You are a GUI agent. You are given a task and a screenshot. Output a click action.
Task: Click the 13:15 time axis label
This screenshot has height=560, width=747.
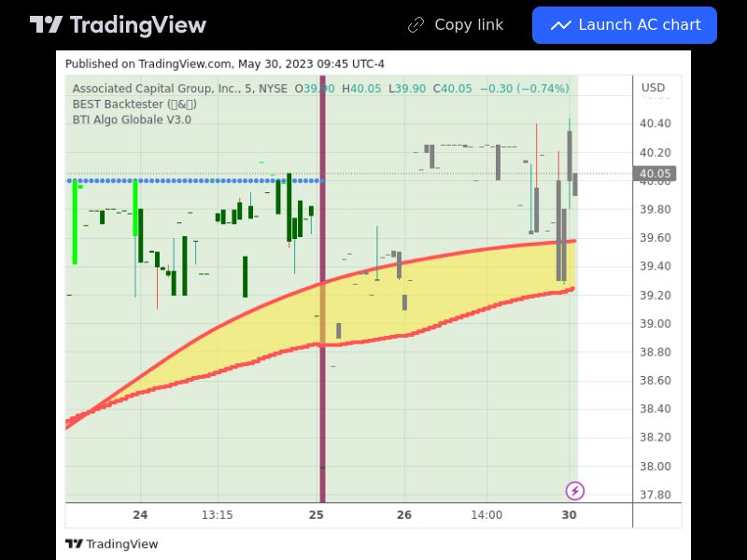(218, 515)
